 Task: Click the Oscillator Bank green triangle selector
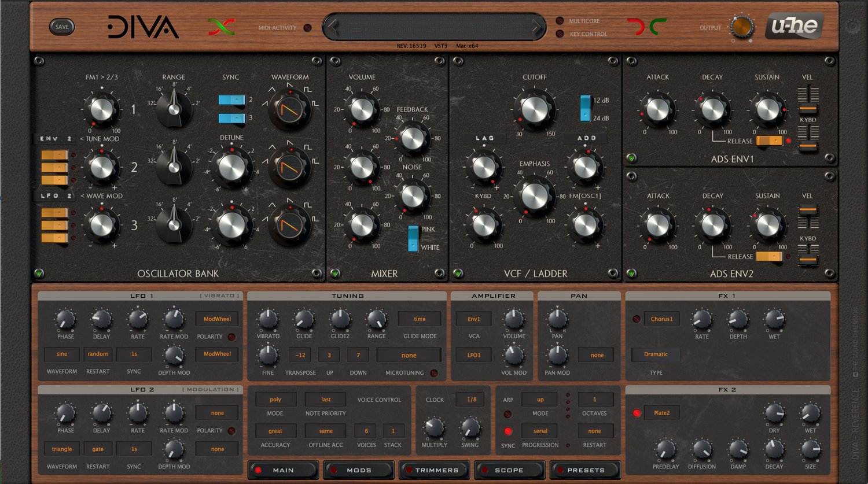coord(39,274)
